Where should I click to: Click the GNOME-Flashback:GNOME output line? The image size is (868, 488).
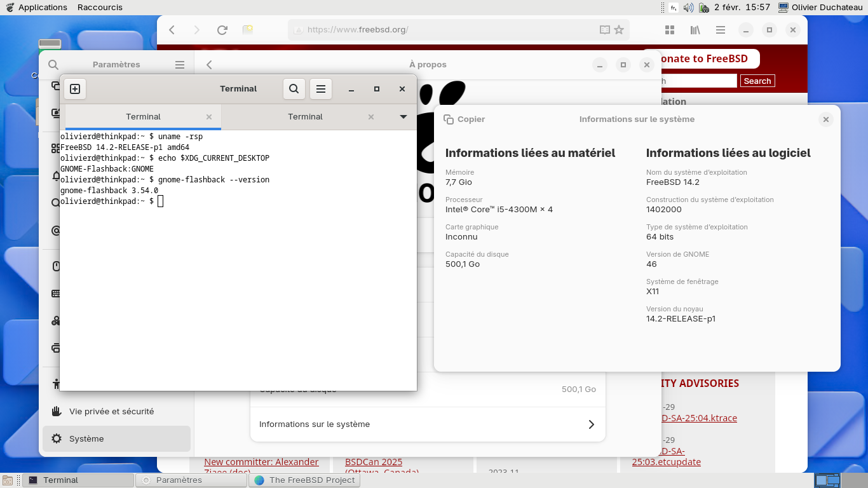[107, 169]
